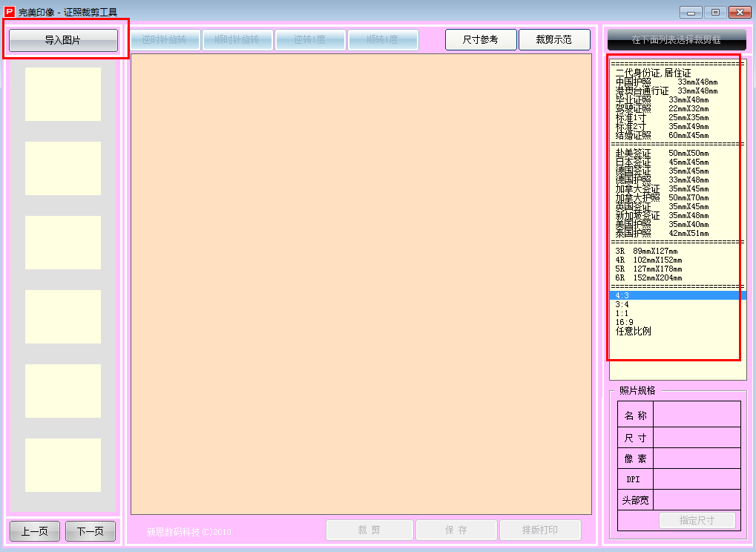The image size is (756, 552).
Task: Click the 裁剪 crop button
Action: (369, 530)
